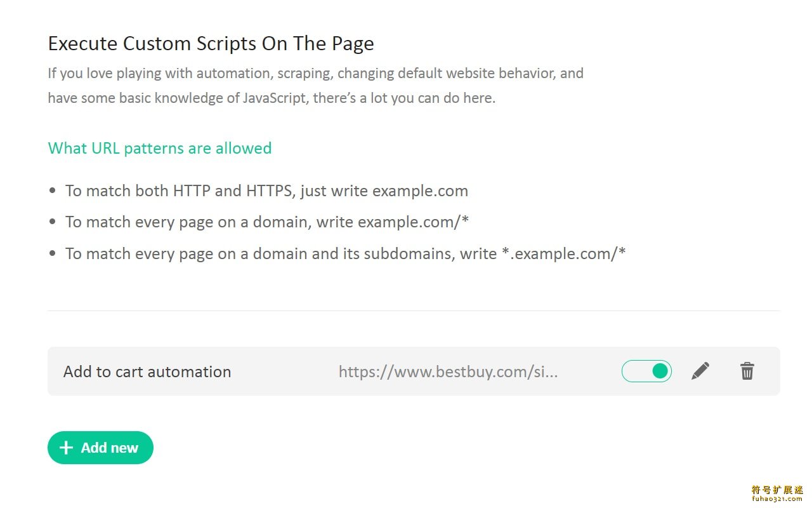Delete the script with the trash icon
Image resolution: width=812 pixels, height=508 pixels.
pyautogui.click(x=747, y=371)
